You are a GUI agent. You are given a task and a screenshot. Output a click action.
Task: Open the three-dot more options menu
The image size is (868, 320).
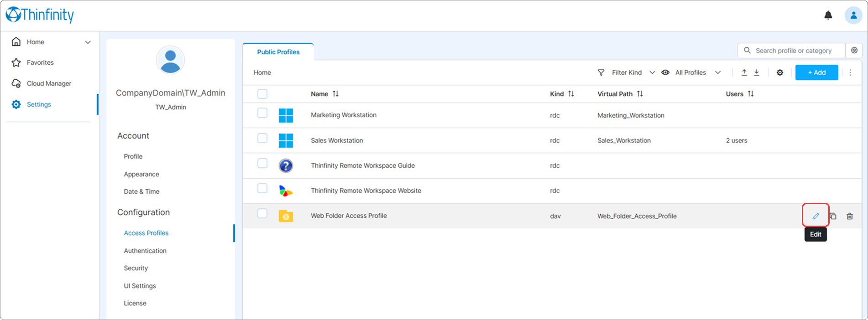click(x=850, y=72)
